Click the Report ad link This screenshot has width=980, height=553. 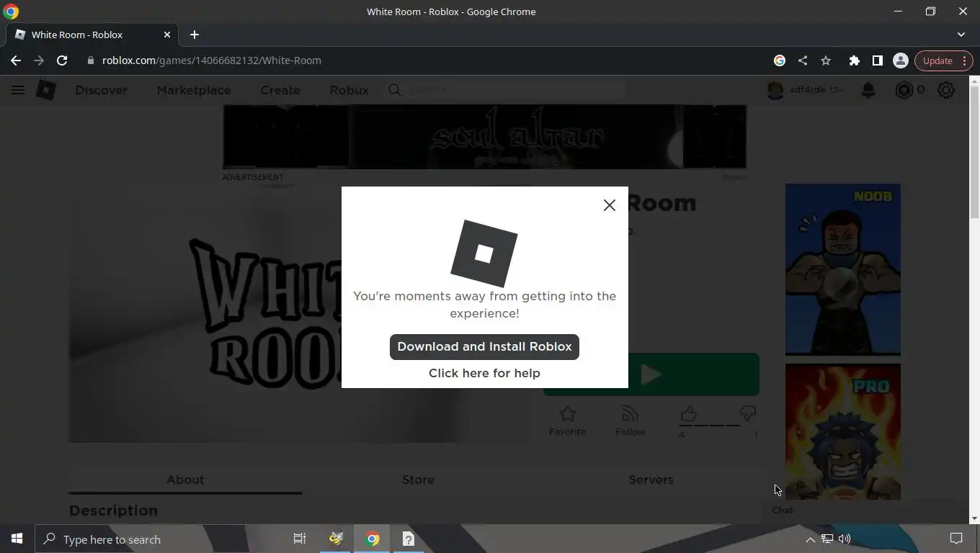[x=735, y=177]
